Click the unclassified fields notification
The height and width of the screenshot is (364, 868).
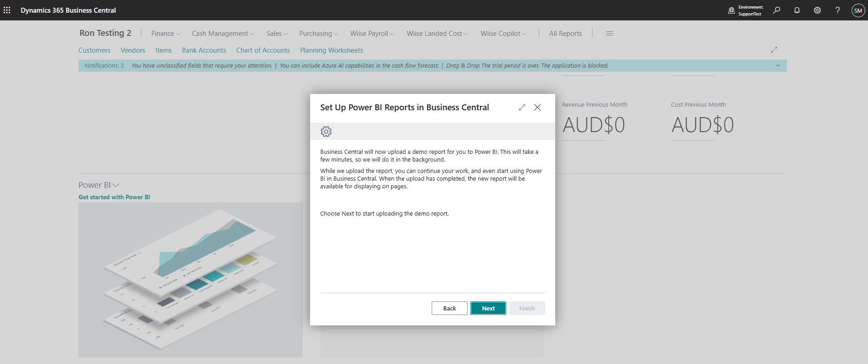202,66
